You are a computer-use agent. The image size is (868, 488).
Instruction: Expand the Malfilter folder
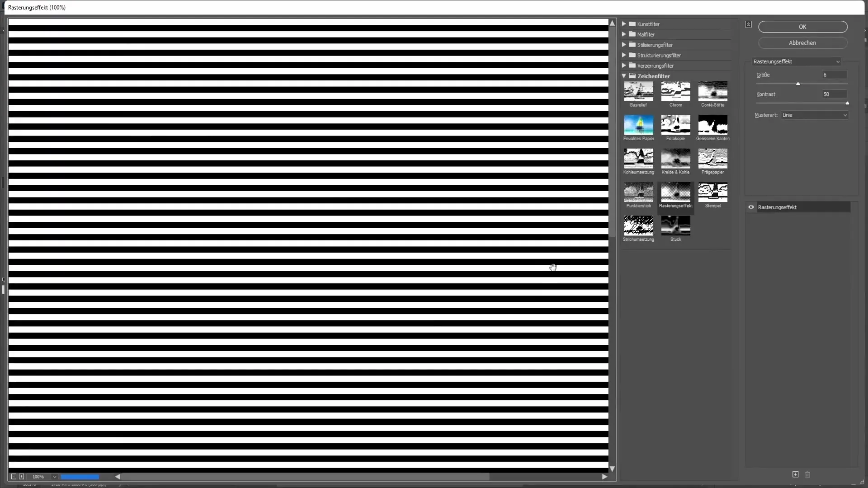pyautogui.click(x=624, y=34)
